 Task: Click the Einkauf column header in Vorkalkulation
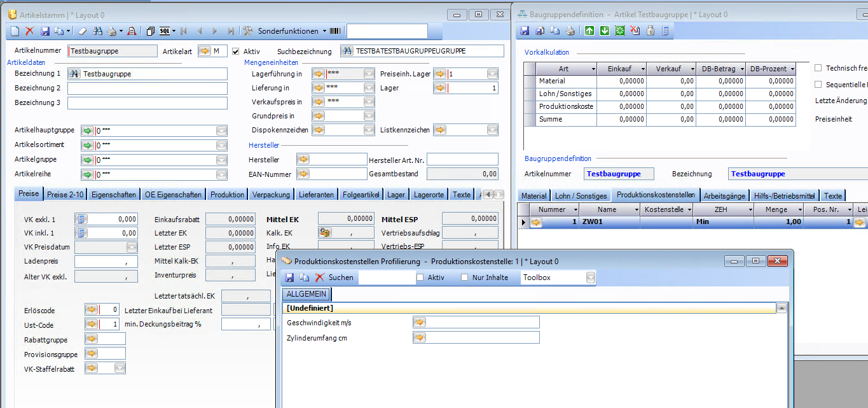(x=622, y=69)
